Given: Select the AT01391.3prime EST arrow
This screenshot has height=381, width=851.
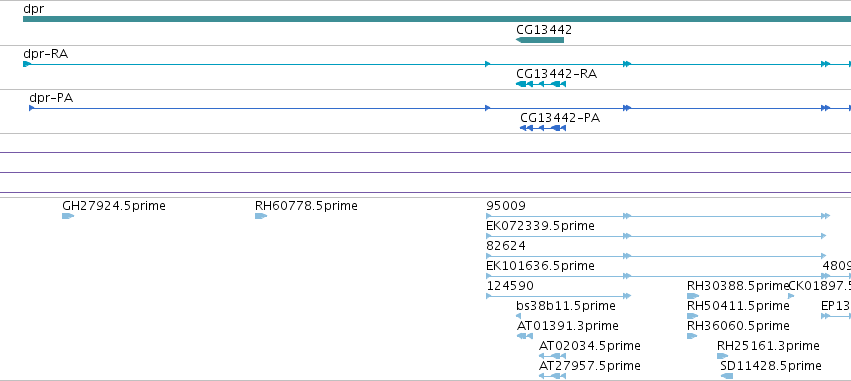Looking at the screenshot, I should coord(525,336).
